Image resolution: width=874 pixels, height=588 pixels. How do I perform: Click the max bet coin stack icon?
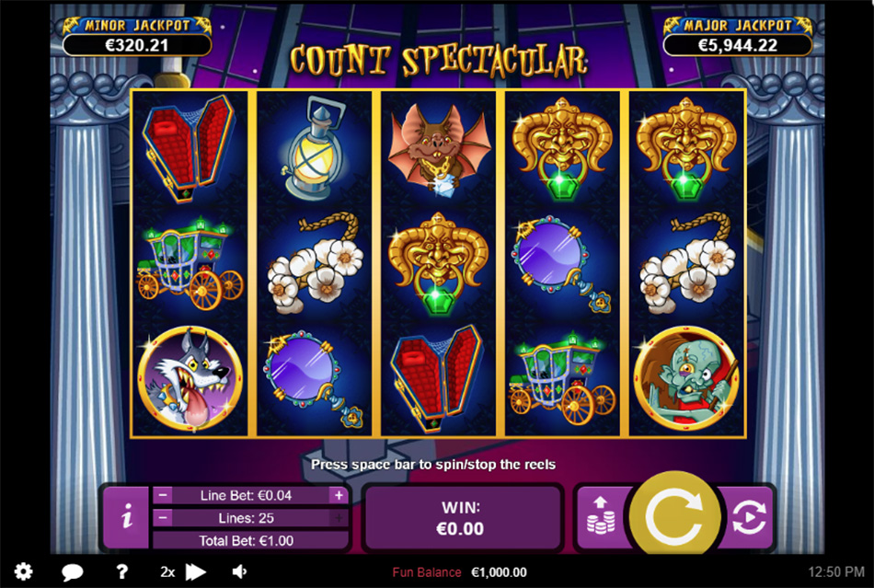click(601, 516)
